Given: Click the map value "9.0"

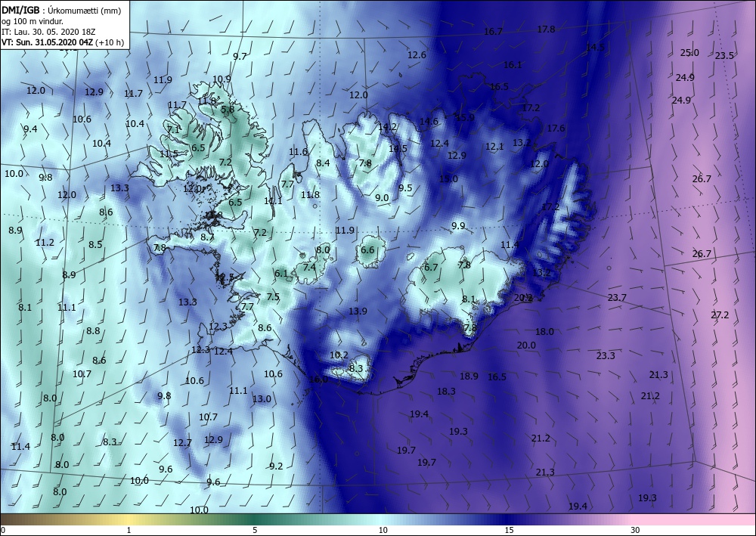Looking at the screenshot, I should (x=382, y=197).
